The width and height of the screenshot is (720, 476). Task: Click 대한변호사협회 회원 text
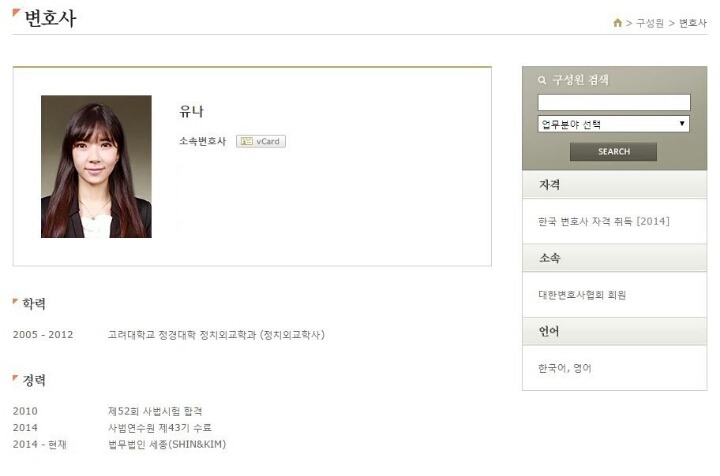pyautogui.click(x=582, y=295)
